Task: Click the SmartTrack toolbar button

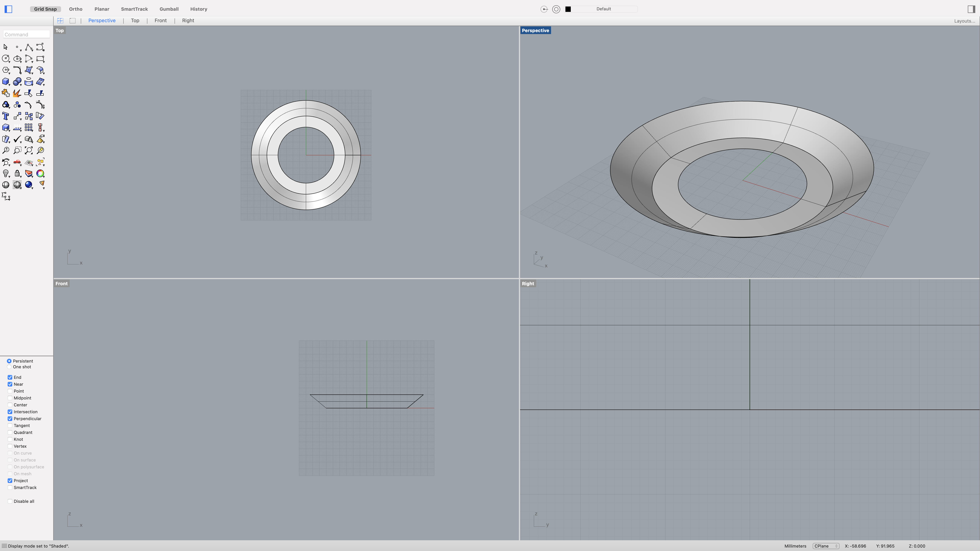Action: [x=134, y=9]
